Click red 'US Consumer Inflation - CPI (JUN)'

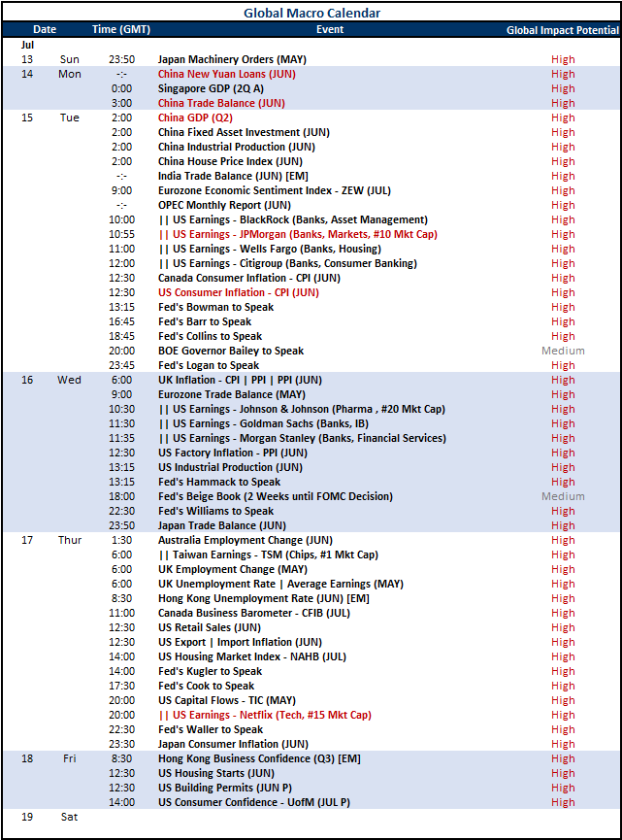click(x=238, y=292)
